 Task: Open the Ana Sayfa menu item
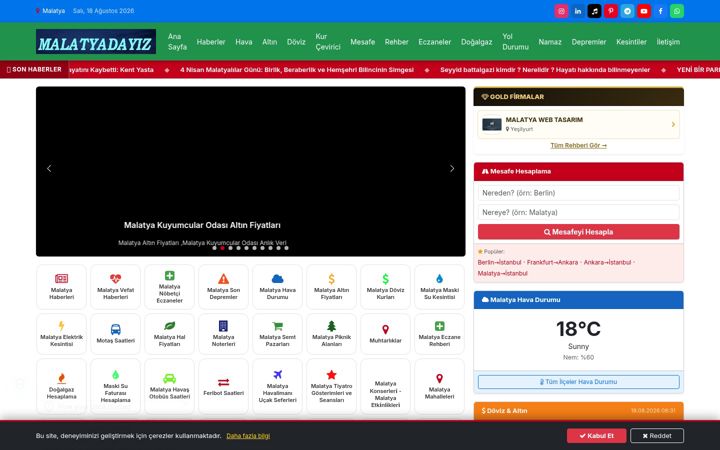(x=177, y=42)
